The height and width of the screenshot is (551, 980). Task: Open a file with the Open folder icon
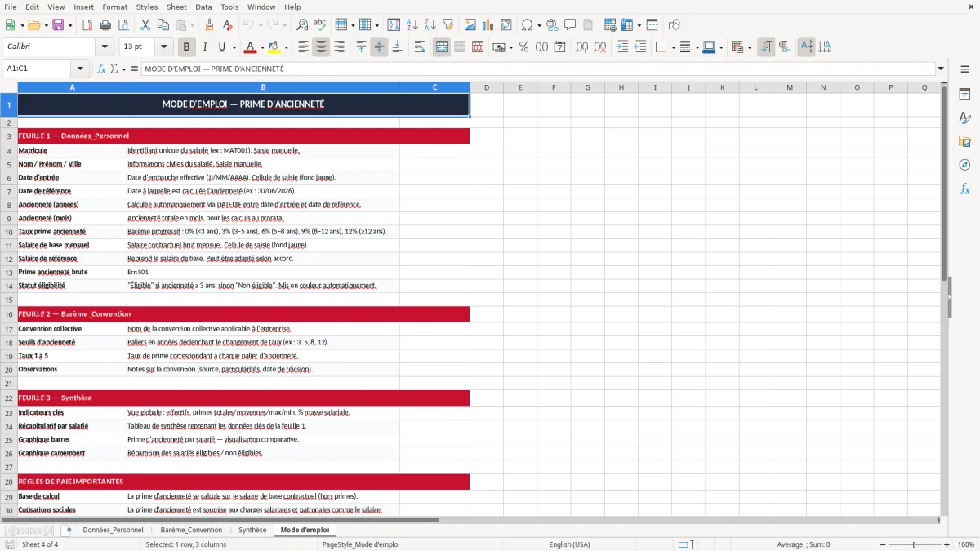(34, 25)
